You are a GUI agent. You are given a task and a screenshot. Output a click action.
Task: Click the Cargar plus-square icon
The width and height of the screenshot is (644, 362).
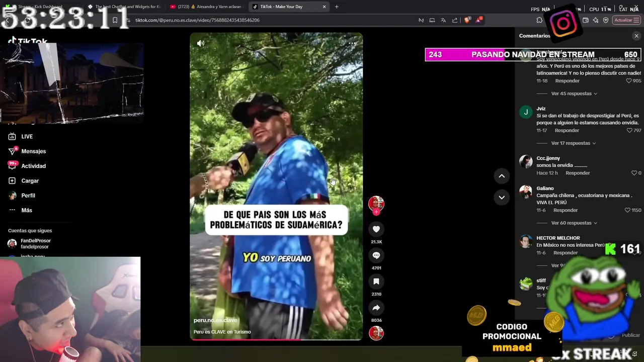(x=12, y=181)
